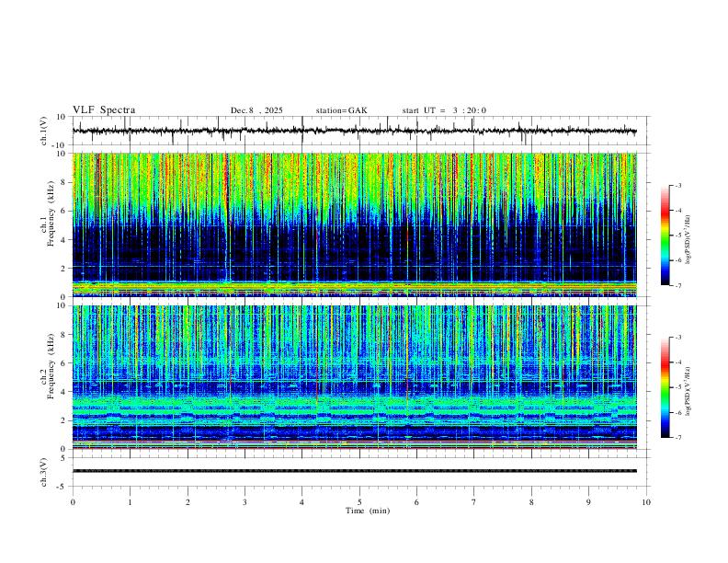Click the 'ch.3(V)' axis label

point(44,472)
